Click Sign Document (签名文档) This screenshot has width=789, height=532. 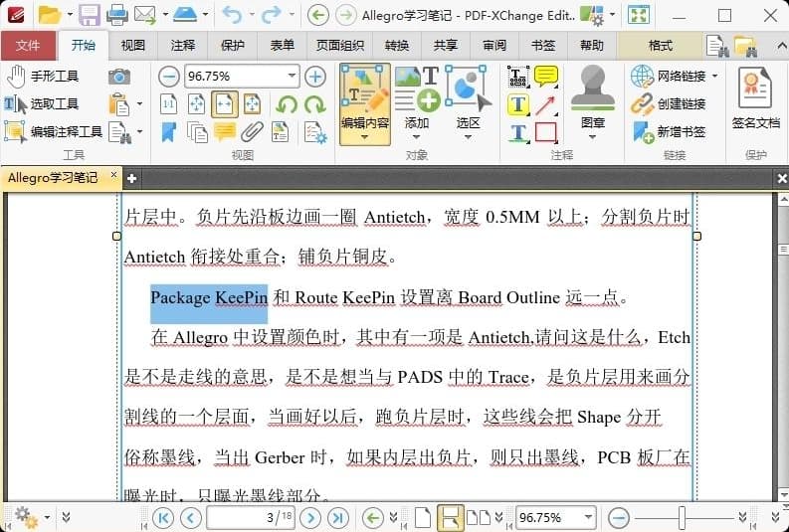[x=755, y=98]
